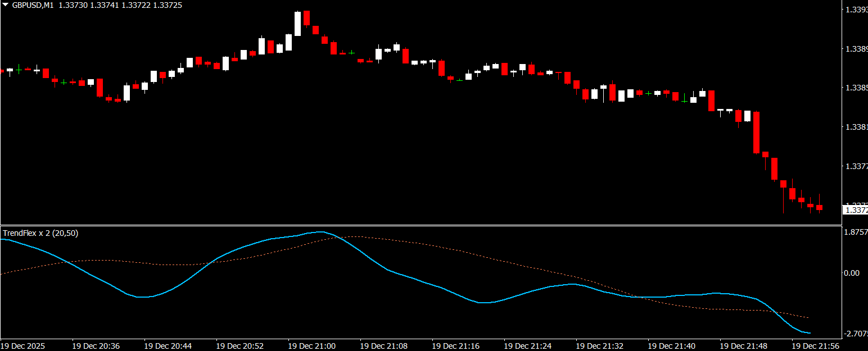This screenshot has width=868, height=351.
Task: Click the divider between chart and indicator window
Action: click(x=422, y=225)
